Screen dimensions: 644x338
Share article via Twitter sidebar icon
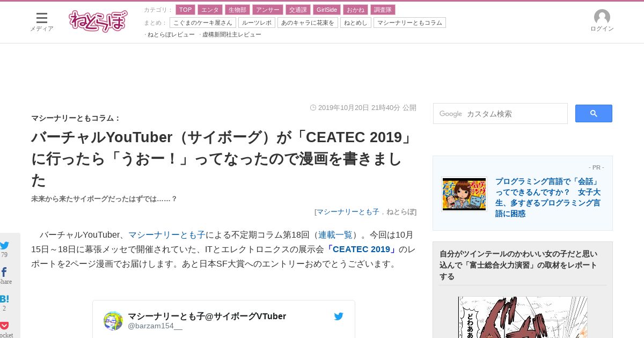pos(4,246)
